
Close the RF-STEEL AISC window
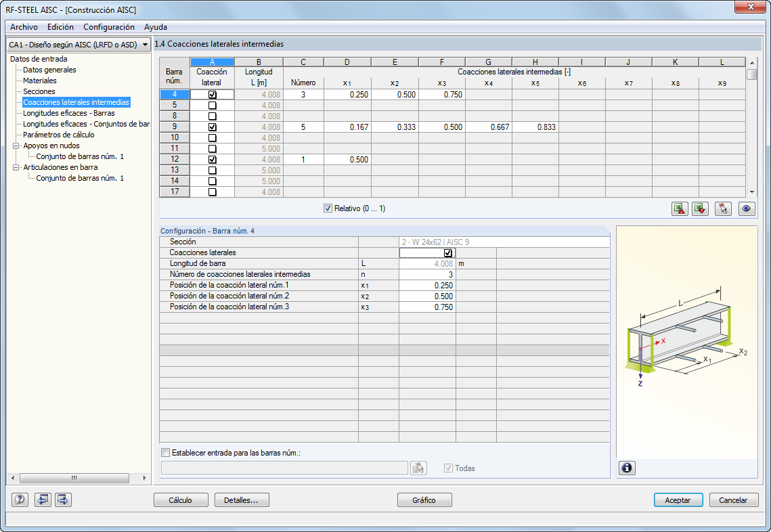(750, 7)
